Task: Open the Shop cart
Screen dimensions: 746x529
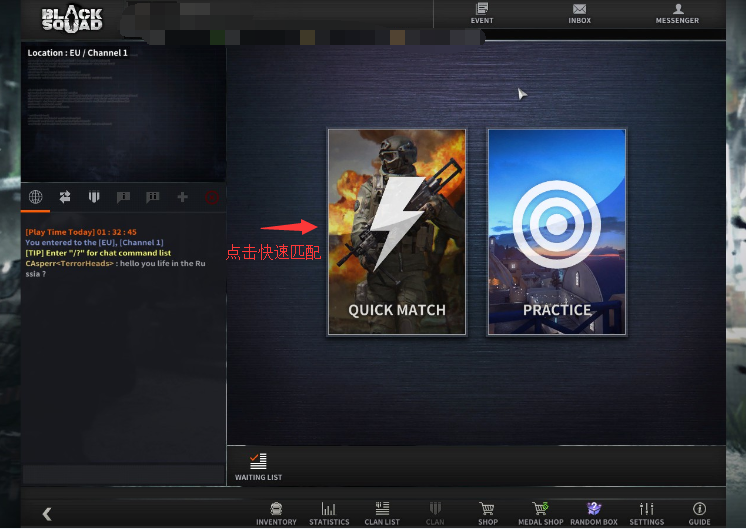Action: (488, 514)
